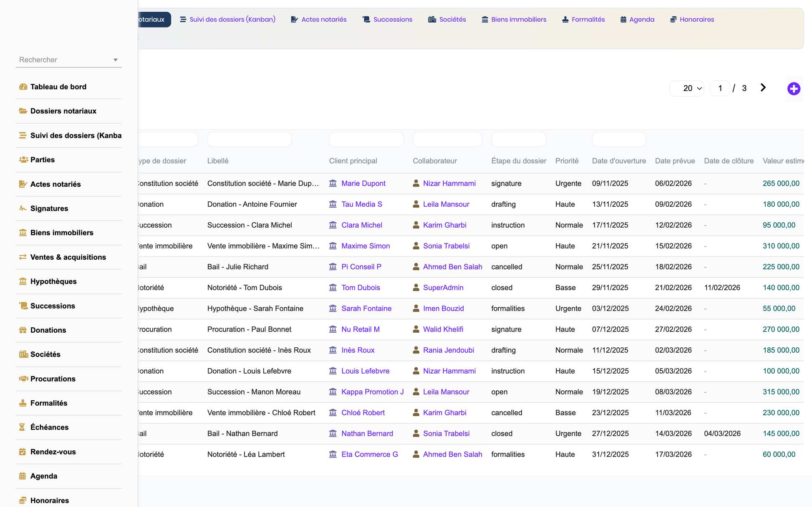Viewport: 812px width, 507px height.
Task: Click the value 310 000,00
Action: click(781, 246)
